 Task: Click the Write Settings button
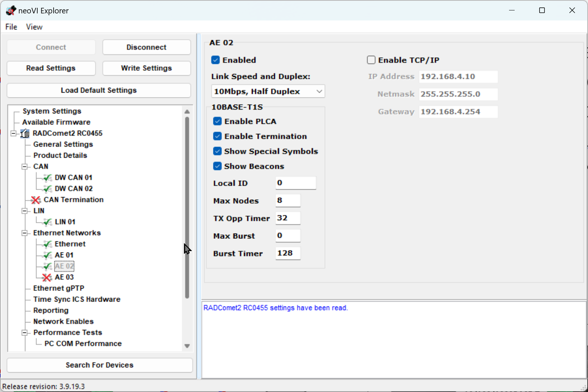tap(146, 68)
